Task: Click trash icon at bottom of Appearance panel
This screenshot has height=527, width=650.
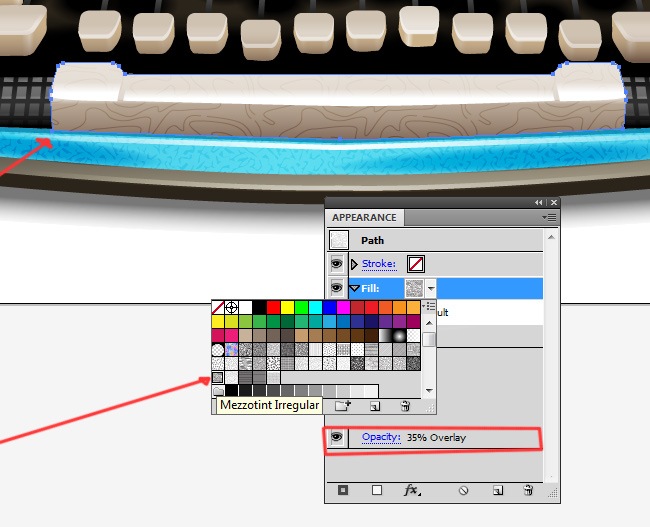Action: pos(528,491)
